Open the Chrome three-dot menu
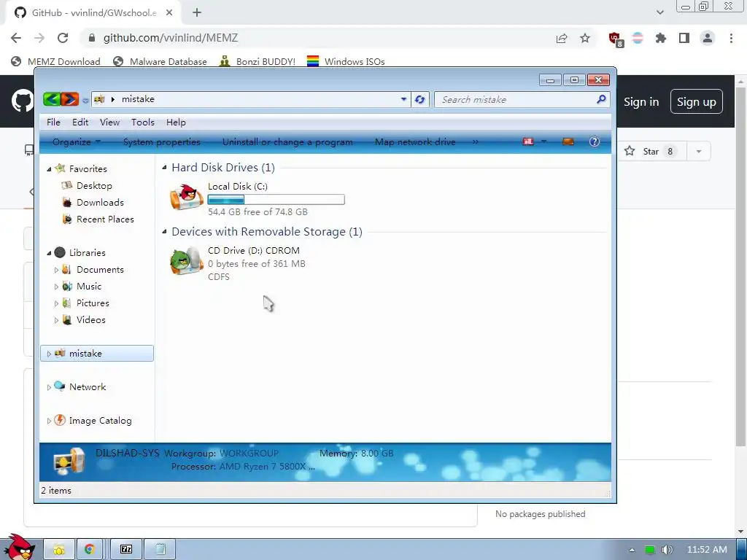This screenshot has width=747, height=560. (731, 38)
